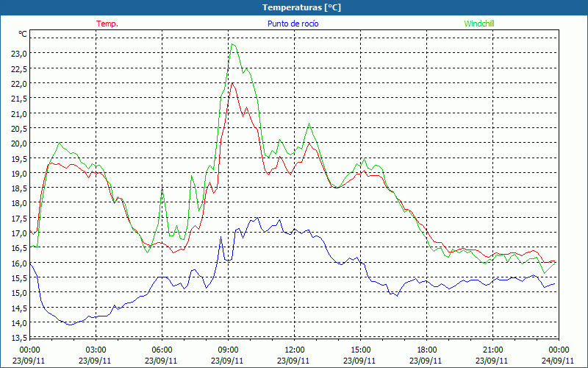Click the 17,0 y-axis value
The height and width of the screenshot is (368, 588).
click(19, 233)
